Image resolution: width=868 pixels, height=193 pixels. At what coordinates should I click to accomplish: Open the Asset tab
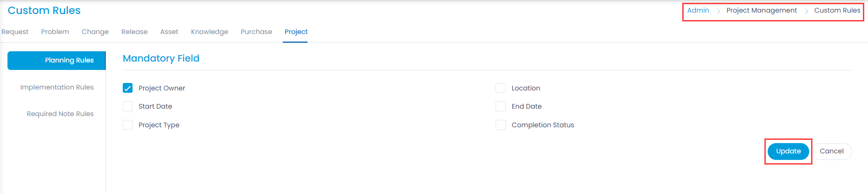tap(169, 32)
